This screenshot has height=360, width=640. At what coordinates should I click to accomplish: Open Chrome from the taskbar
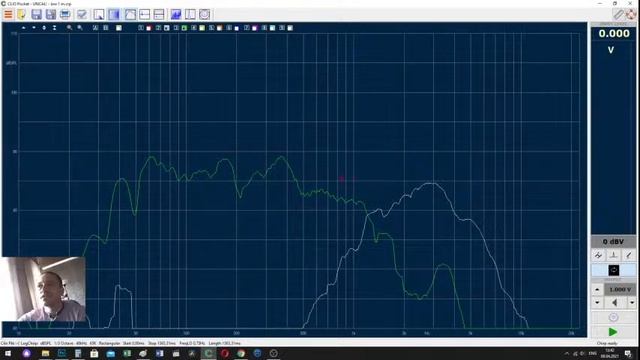pyautogui.click(x=241, y=353)
